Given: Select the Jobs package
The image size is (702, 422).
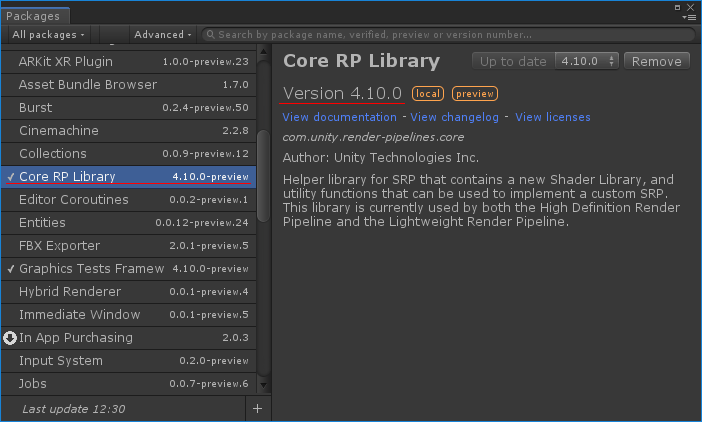Looking at the screenshot, I should click(x=129, y=384).
